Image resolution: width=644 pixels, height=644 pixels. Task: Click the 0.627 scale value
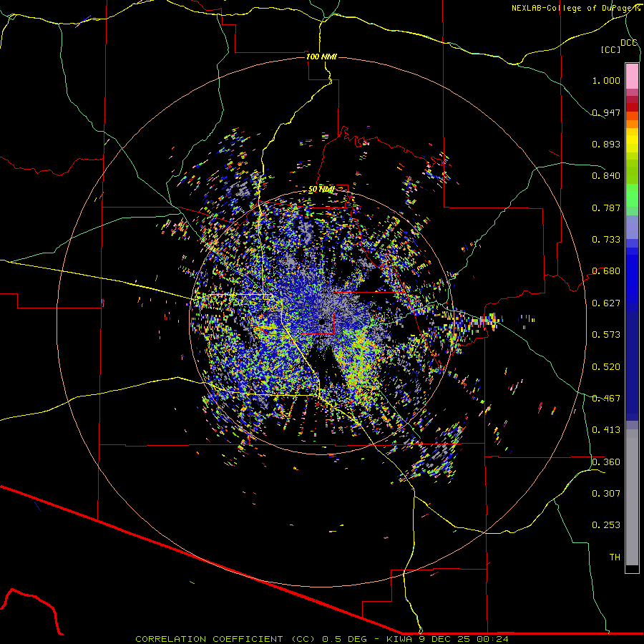pyautogui.click(x=606, y=303)
